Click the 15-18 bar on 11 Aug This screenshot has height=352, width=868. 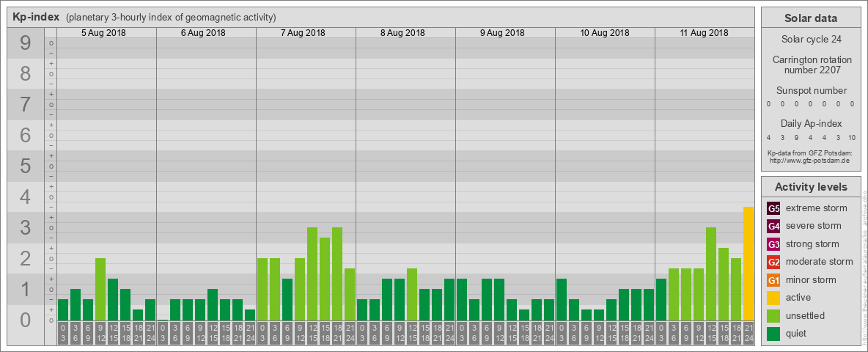724,285
